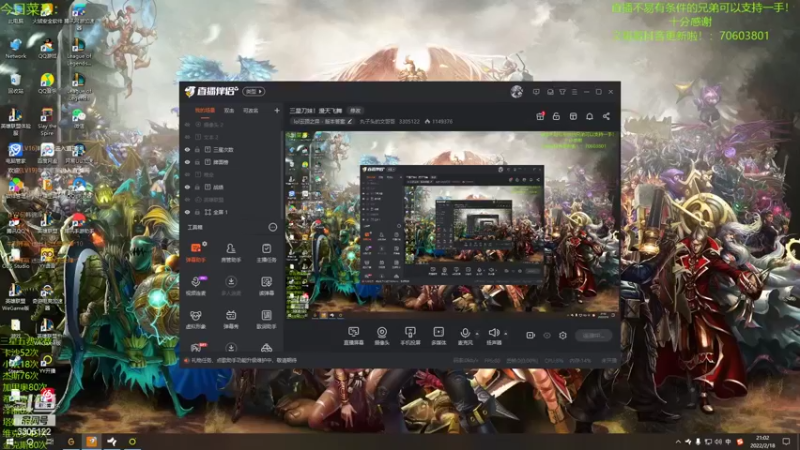
Task: Open the 弹幕秀 tool
Action: pyautogui.click(x=231, y=319)
